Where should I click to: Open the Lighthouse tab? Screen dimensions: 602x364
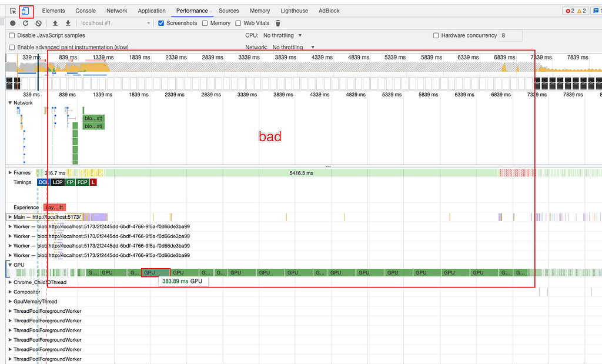pyautogui.click(x=294, y=10)
